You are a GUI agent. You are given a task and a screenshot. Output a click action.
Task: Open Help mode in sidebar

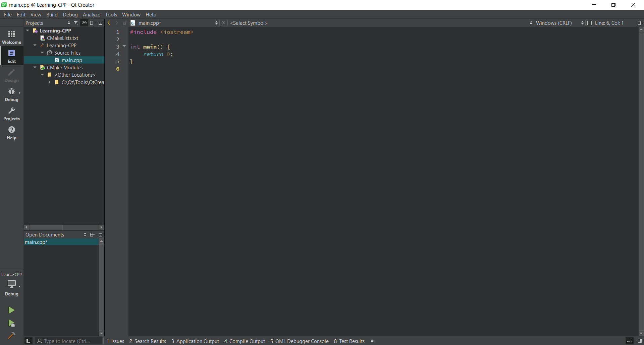pyautogui.click(x=12, y=132)
